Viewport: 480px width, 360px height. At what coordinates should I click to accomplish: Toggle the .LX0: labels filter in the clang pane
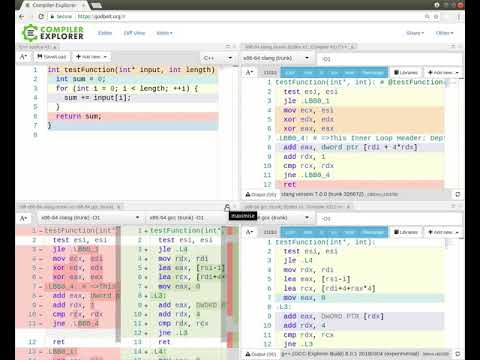(290, 72)
